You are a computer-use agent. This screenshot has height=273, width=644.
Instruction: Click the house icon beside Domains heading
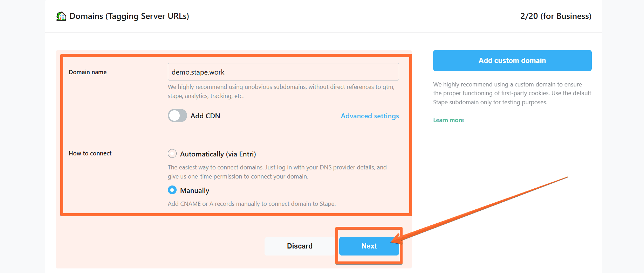point(61,16)
